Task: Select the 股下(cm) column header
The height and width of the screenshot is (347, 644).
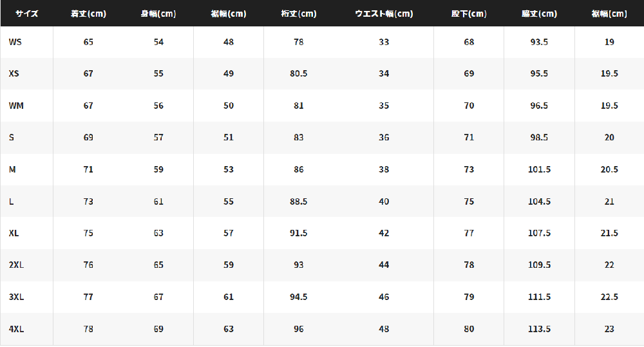Action: pyautogui.click(x=469, y=14)
